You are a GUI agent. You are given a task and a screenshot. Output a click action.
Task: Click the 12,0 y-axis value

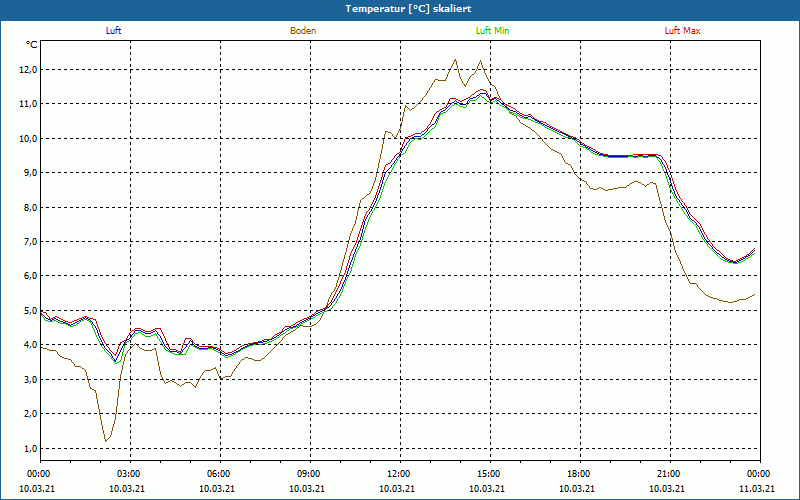click(x=28, y=69)
